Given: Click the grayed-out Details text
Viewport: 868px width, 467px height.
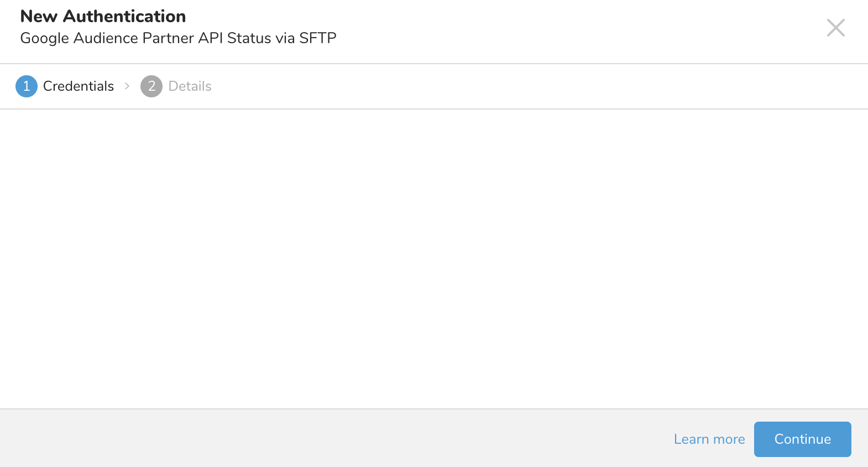Looking at the screenshot, I should [190, 86].
